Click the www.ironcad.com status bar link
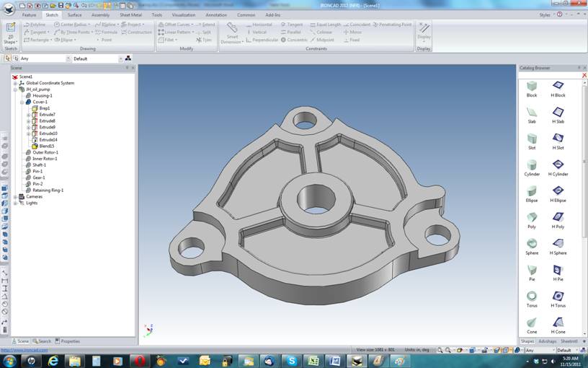 point(24,350)
